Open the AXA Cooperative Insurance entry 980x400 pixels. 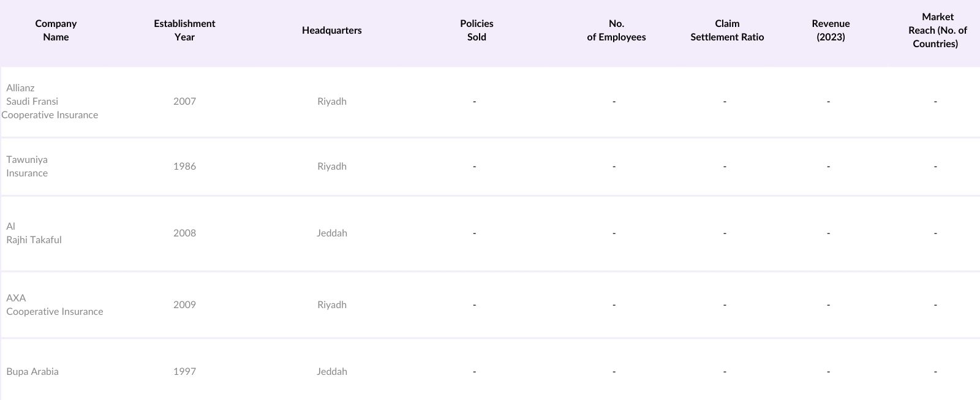tap(55, 305)
